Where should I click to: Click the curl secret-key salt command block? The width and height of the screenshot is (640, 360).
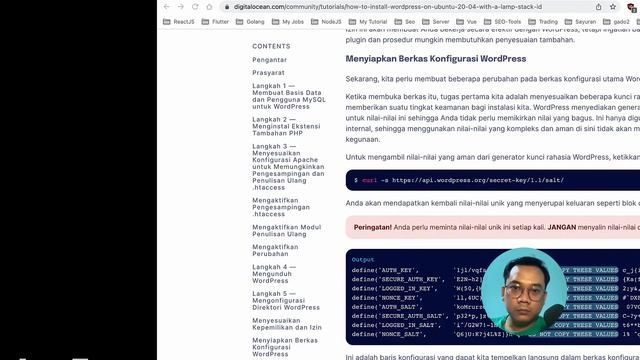(493, 180)
